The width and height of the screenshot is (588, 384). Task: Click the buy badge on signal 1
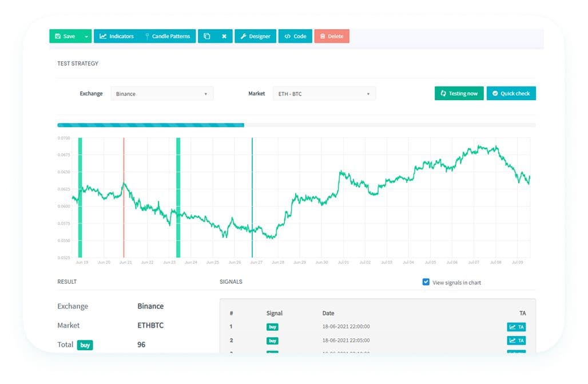tap(272, 326)
